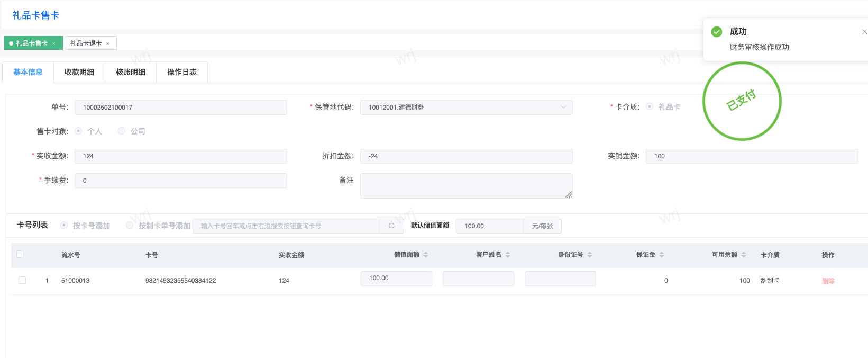Close the 礼品卡退卡 page tab
This screenshot has height=358, width=868.
[x=108, y=43]
